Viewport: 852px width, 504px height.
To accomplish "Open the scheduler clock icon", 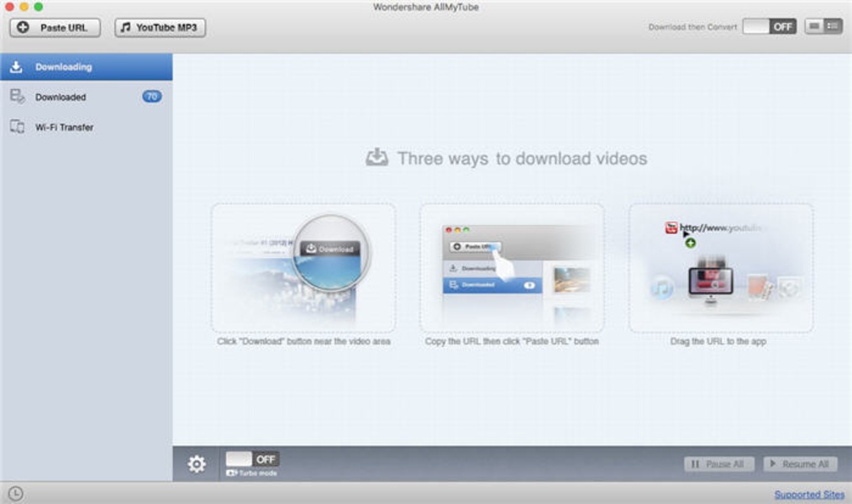I will (x=15, y=494).
